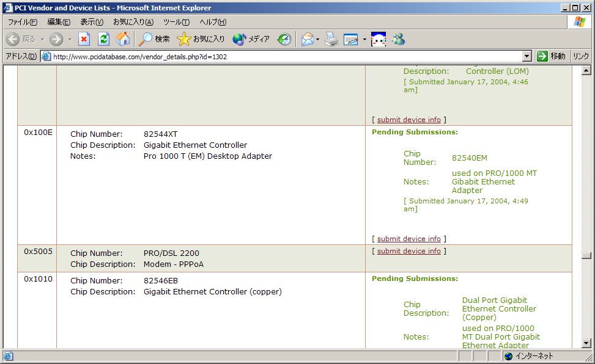Click the Internet zone globe in status bar
This screenshot has width=595, height=364.
coord(509,356)
